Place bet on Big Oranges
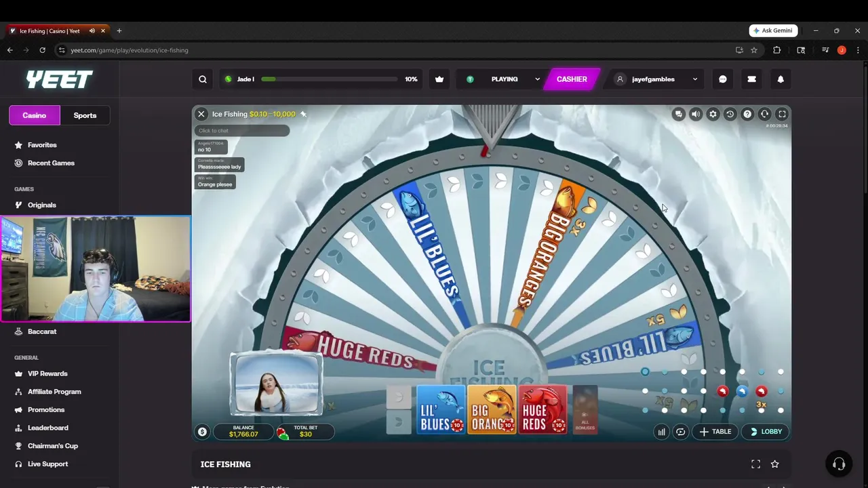The image size is (868, 488). click(x=492, y=409)
